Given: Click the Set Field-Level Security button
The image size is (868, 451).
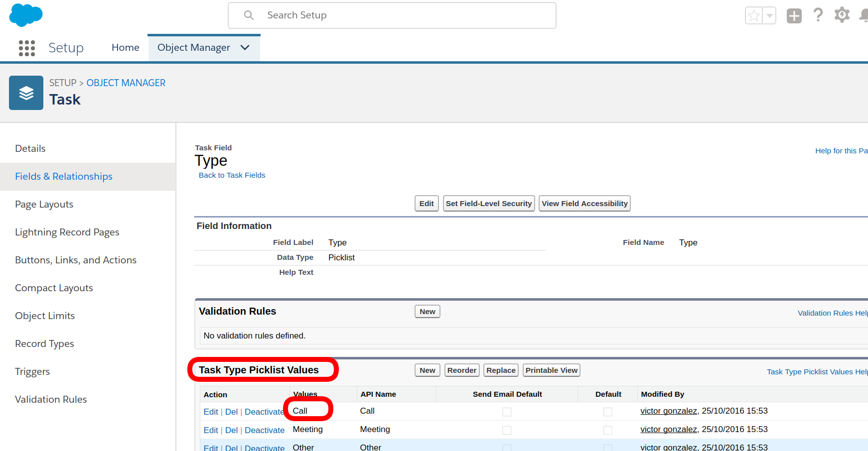Looking at the screenshot, I should (488, 204).
